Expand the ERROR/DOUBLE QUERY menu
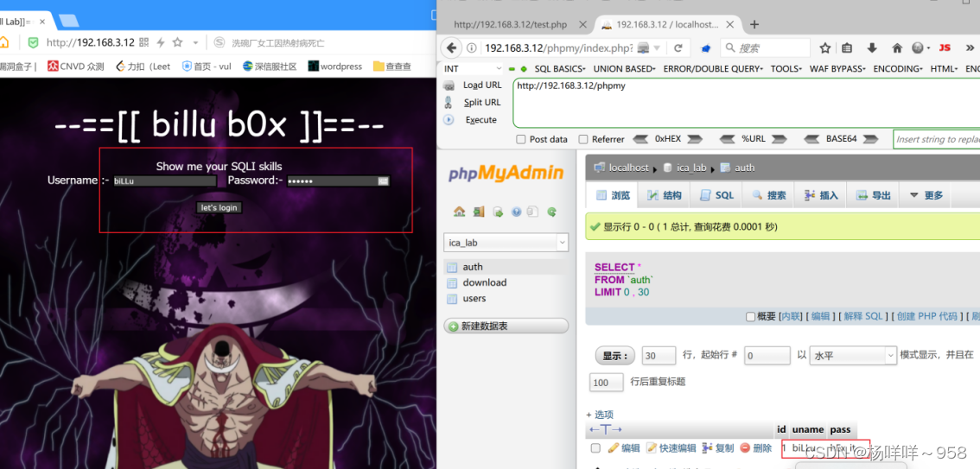This screenshot has height=469, width=980. tap(713, 69)
